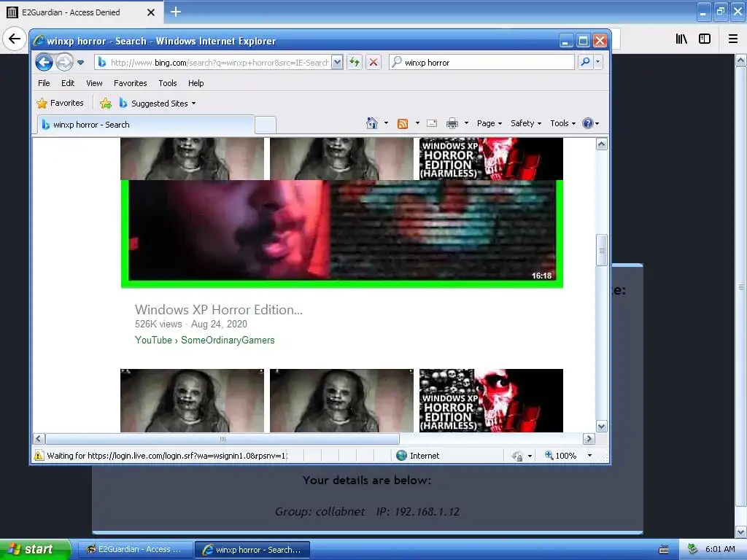
Task: Click IE vertical scrollbar down arrow
Action: (x=602, y=427)
